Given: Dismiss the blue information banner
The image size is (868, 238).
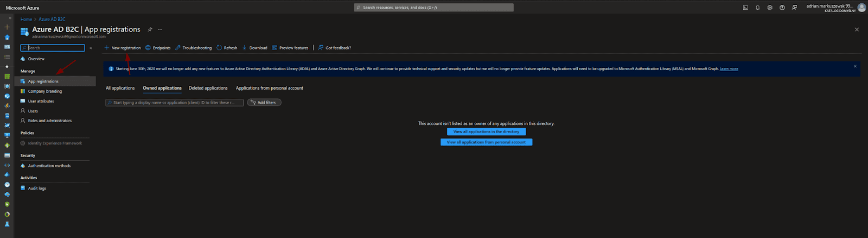Looking at the screenshot, I should coord(855,66).
